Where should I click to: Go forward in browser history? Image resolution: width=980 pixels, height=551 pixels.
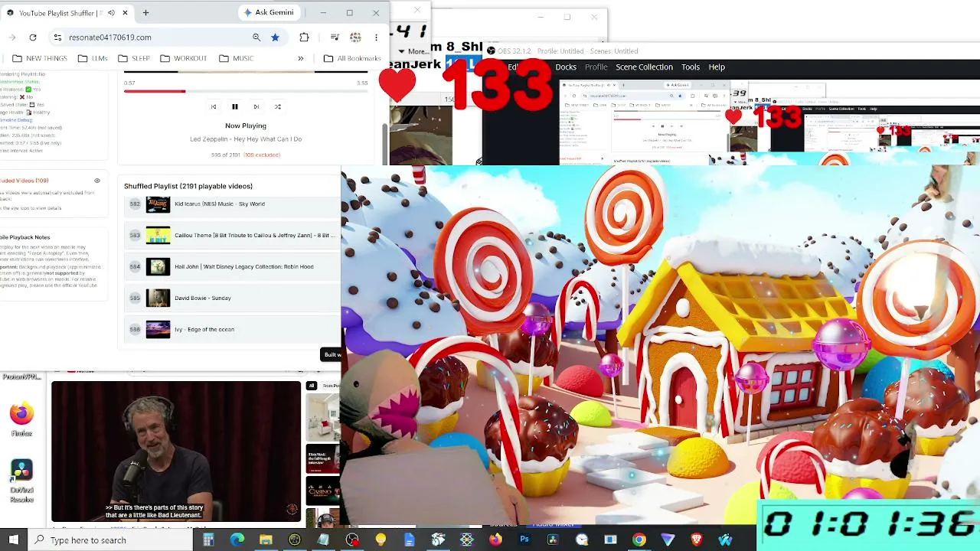12,37
